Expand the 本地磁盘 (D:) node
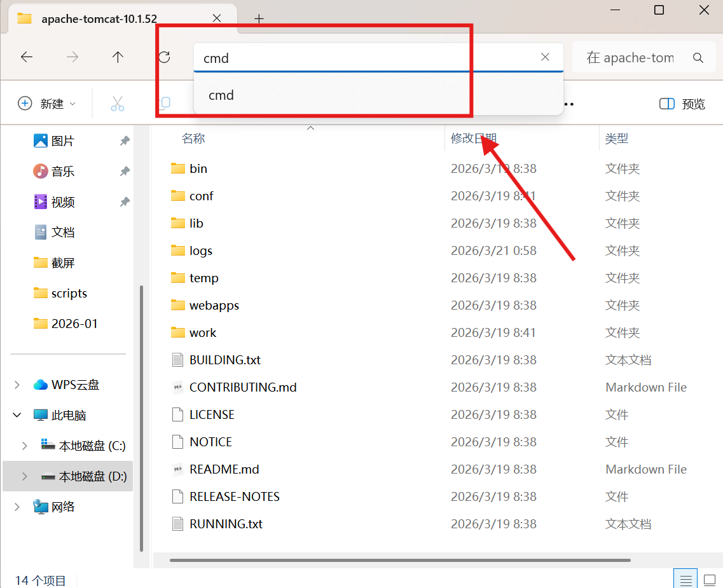This screenshot has height=588, width=723. [x=24, y=476]
